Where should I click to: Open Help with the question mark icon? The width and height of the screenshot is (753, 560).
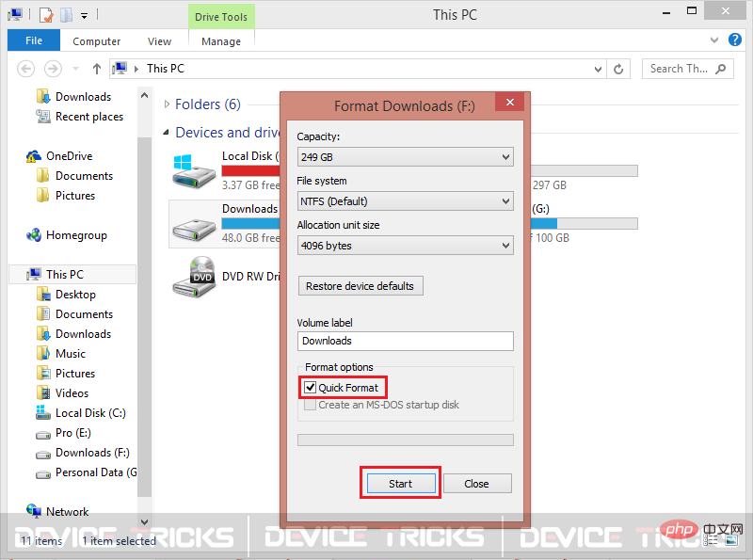735,40
